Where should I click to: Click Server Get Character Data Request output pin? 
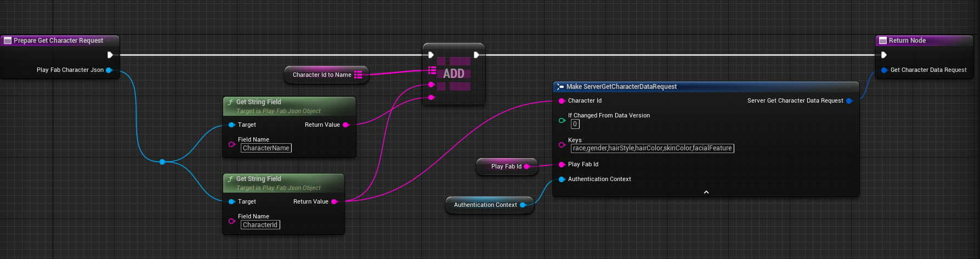pos(849,101)
